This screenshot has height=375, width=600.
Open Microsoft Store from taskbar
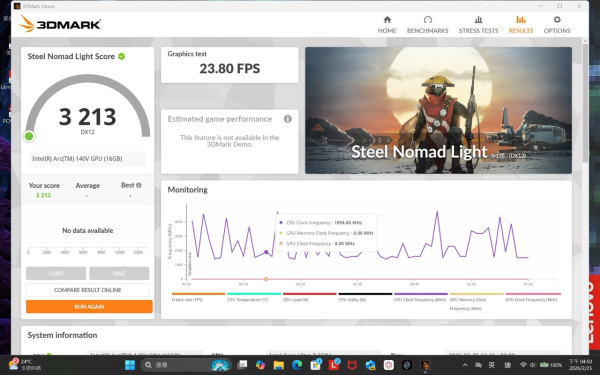315,365
